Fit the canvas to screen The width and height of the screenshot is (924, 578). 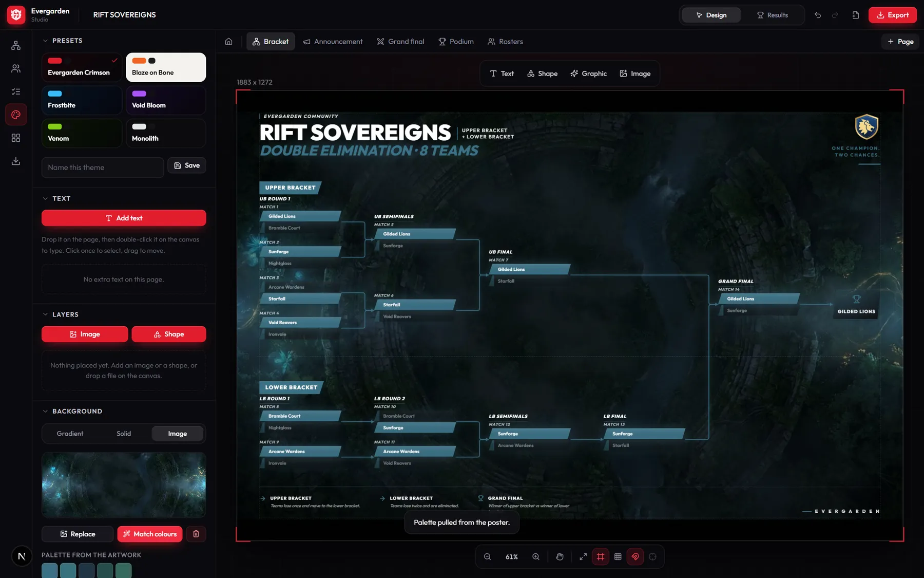click(583, 557)
